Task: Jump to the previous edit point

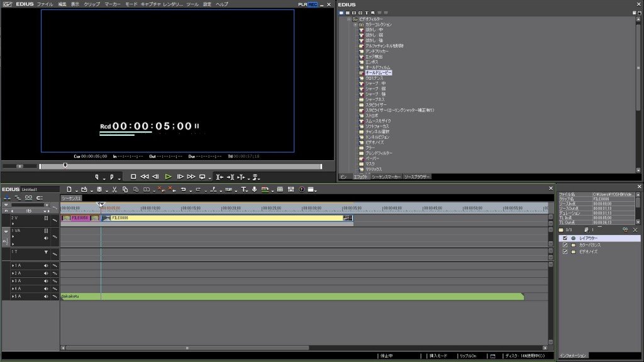Action: pyautogui.click(x=219, y=177)
